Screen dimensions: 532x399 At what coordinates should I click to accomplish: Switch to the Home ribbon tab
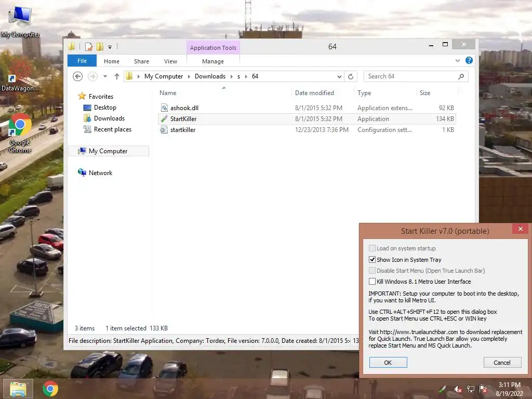point(112,61)
